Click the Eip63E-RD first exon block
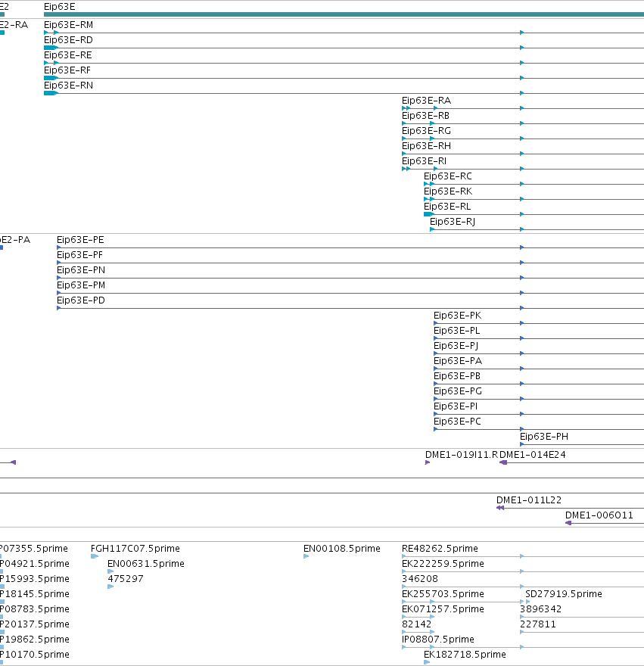 50,48
